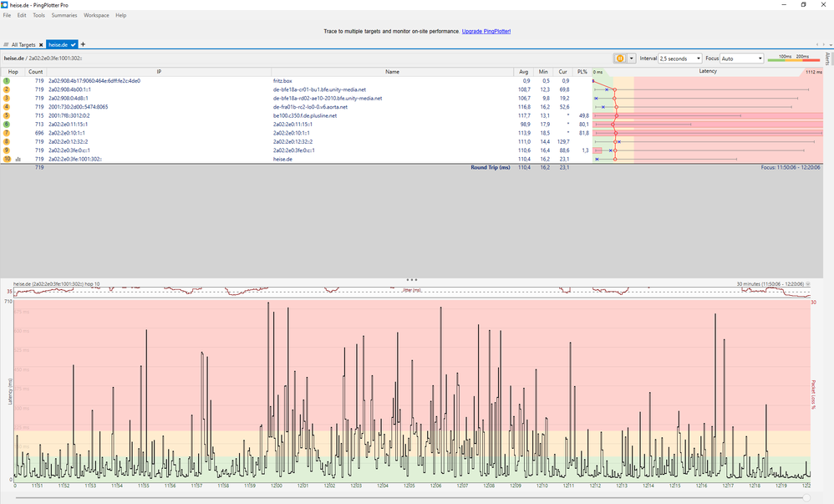Select the hop 1 circle icon for fritz.box
This screenshot has height=504, width=834.
point(7,81)
